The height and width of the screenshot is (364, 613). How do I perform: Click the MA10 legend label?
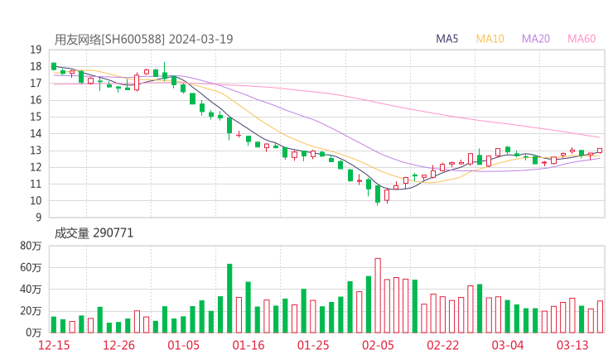490,39
